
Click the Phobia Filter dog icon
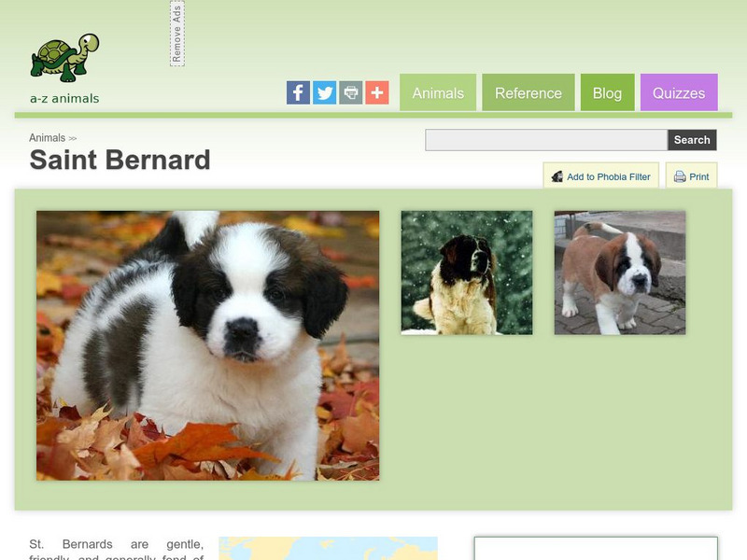pos(557,176)
